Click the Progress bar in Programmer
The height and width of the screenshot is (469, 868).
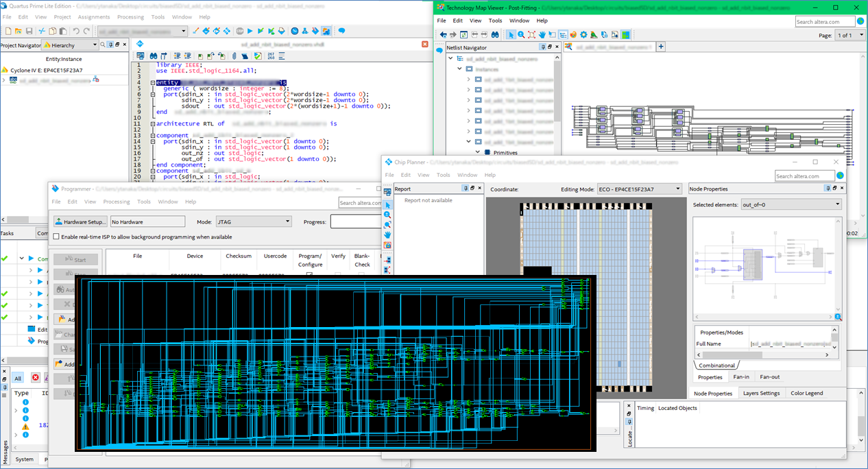pos(357,221)
